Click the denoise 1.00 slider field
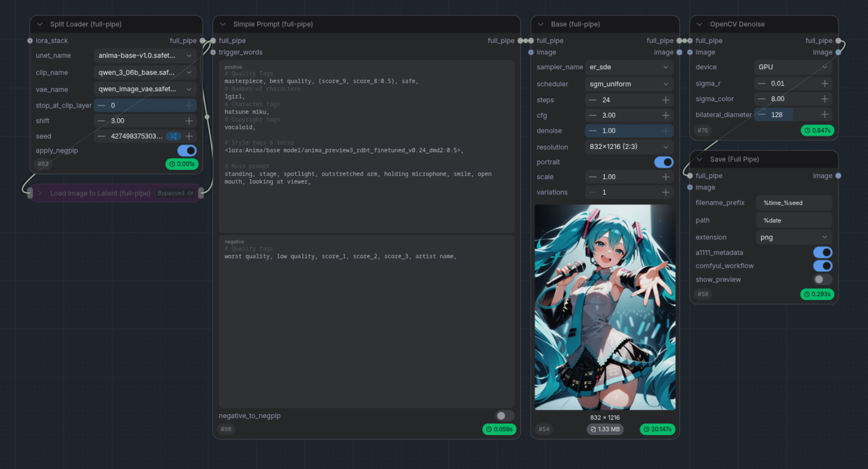Screen dimensions: 868x469 629,131
